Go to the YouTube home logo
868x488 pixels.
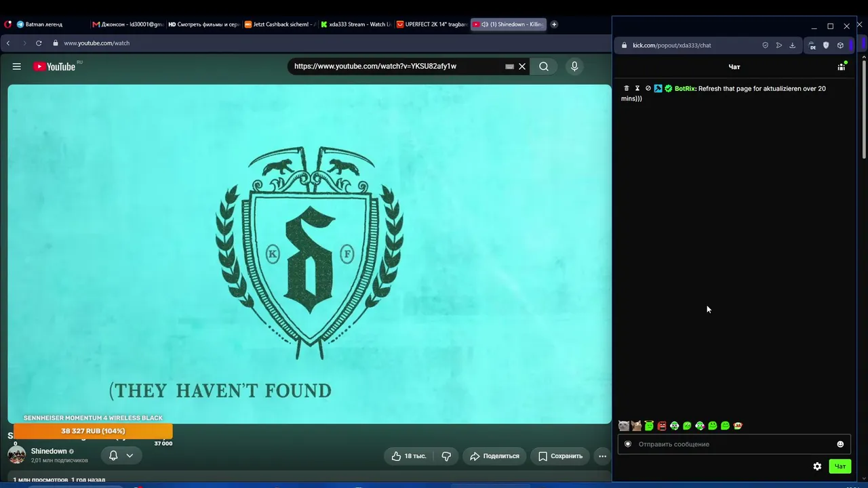click(54, 66)
